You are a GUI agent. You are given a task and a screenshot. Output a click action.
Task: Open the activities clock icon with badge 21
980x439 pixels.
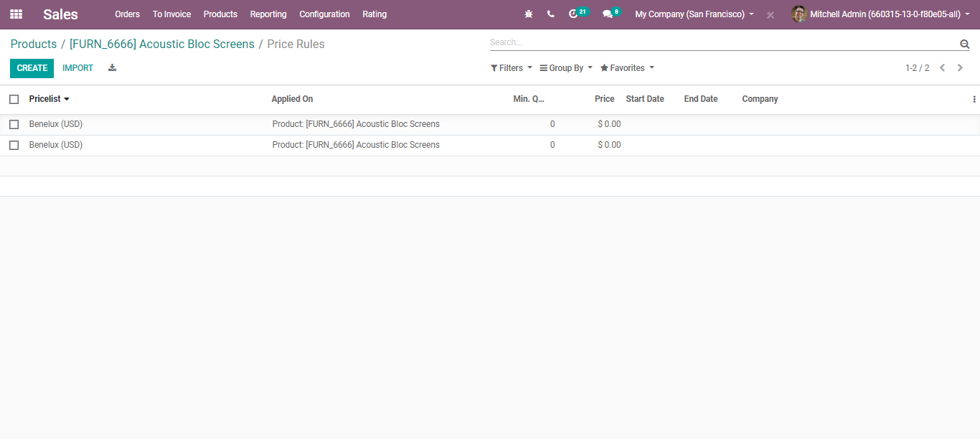click(x=578, y=14)
